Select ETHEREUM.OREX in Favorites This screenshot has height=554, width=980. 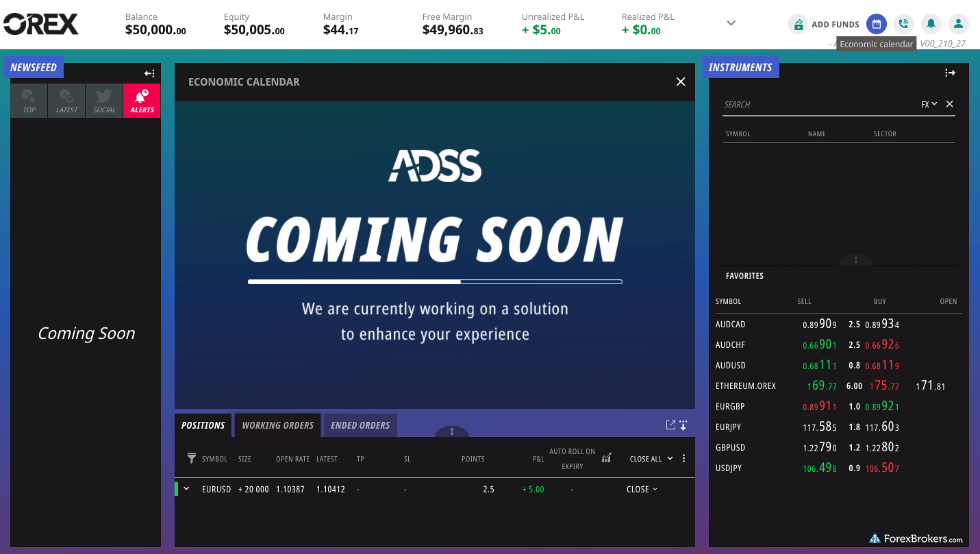[746, 386]
